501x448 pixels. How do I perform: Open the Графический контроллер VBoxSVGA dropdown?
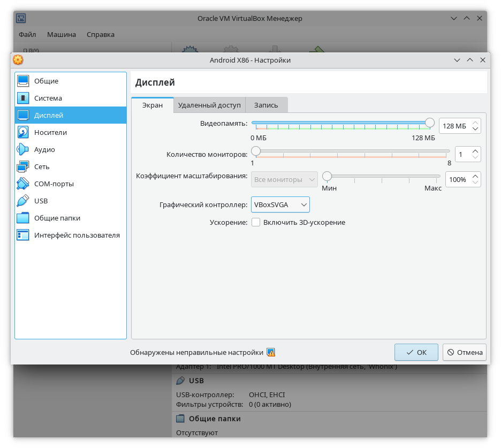pyautogui.click(x=280, y=204)
